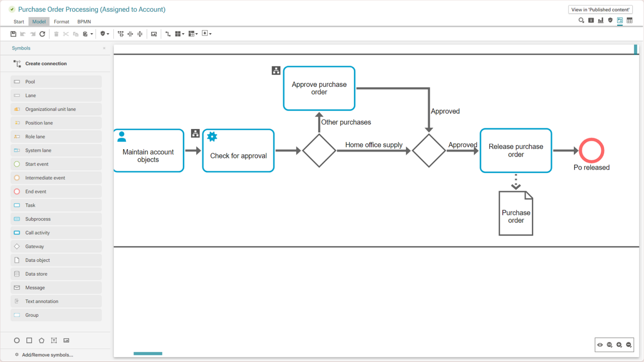644x362 pixels.
Task: Click View in 'Published content' button
Action: click(x=600, y=9)
